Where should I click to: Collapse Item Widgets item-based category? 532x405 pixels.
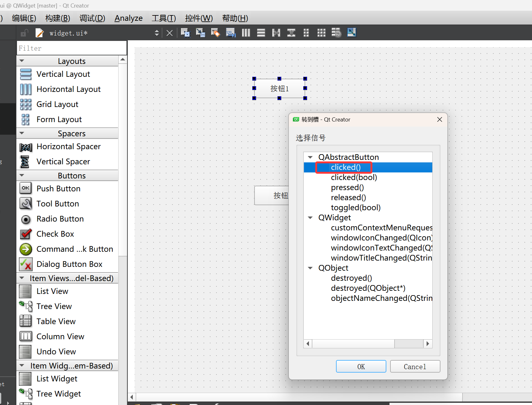[x=22, y=365]
